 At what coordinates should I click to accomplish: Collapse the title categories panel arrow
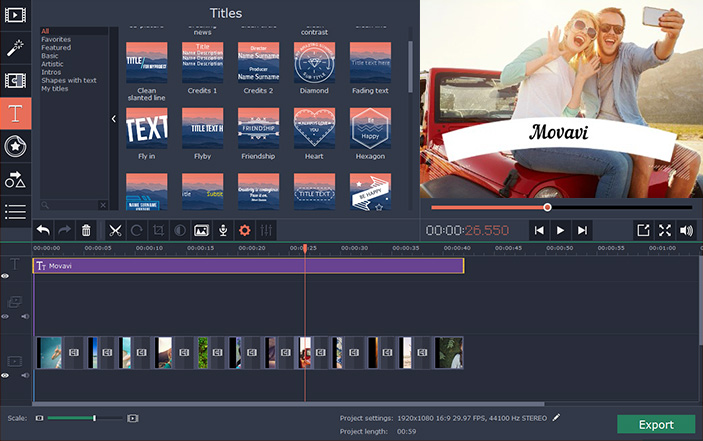coord(113,119)
